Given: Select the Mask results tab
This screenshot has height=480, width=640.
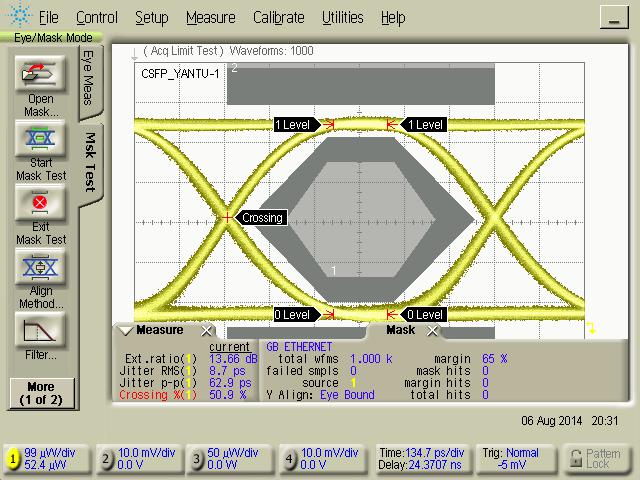Looking at the screenshot, I should click(400, 330).
